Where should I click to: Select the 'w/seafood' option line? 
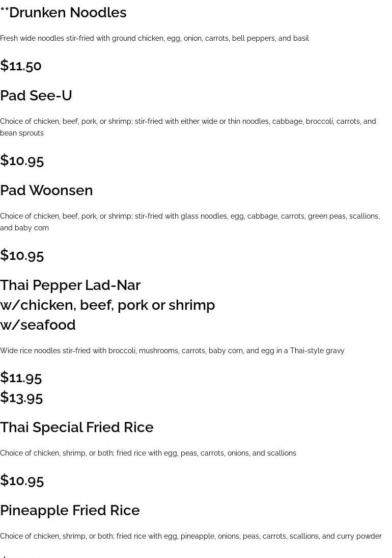click(38, 325)
